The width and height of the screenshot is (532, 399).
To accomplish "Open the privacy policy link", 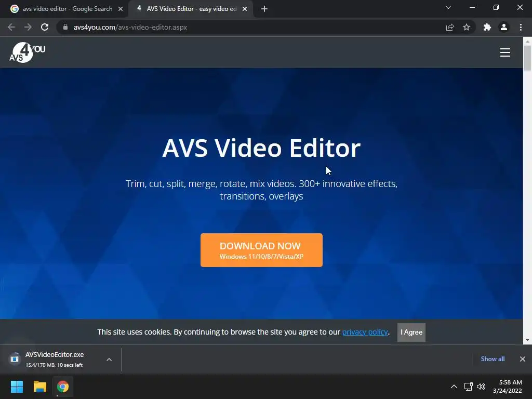I will (x=365, y=332).
